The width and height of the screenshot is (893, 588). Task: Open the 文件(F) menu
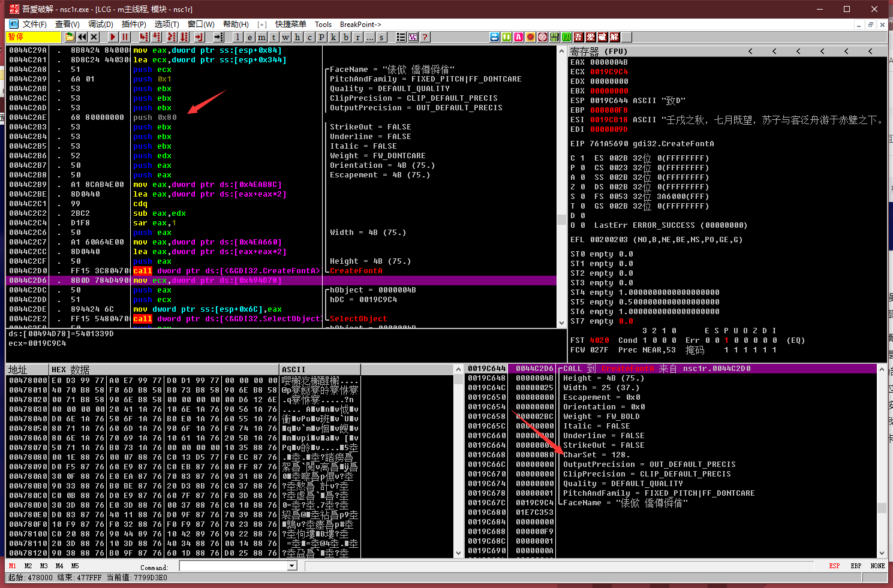(x=35, y=25)
